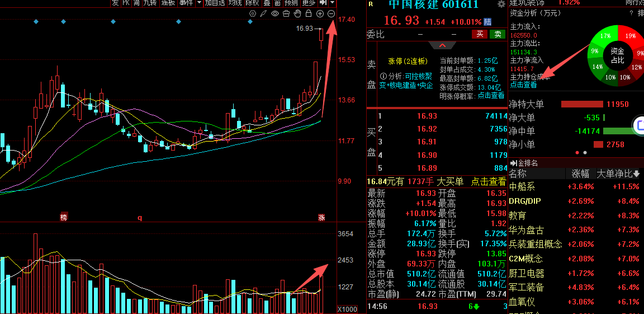This screenshot has height=314, width=644.
Task: Click 加自选 to add to watchlist
Action: click(x=215, y=3)
